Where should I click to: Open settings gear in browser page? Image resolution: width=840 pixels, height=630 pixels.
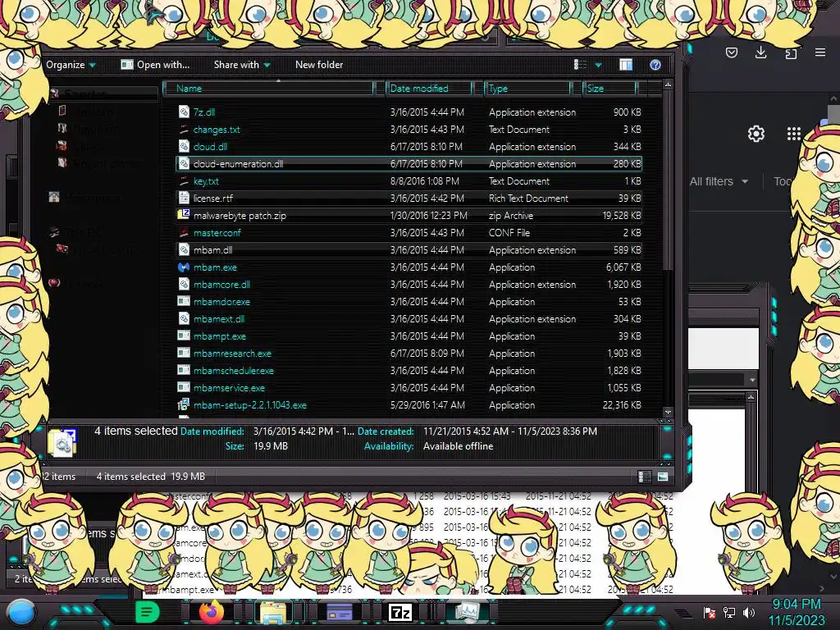[x=756, y=134]
